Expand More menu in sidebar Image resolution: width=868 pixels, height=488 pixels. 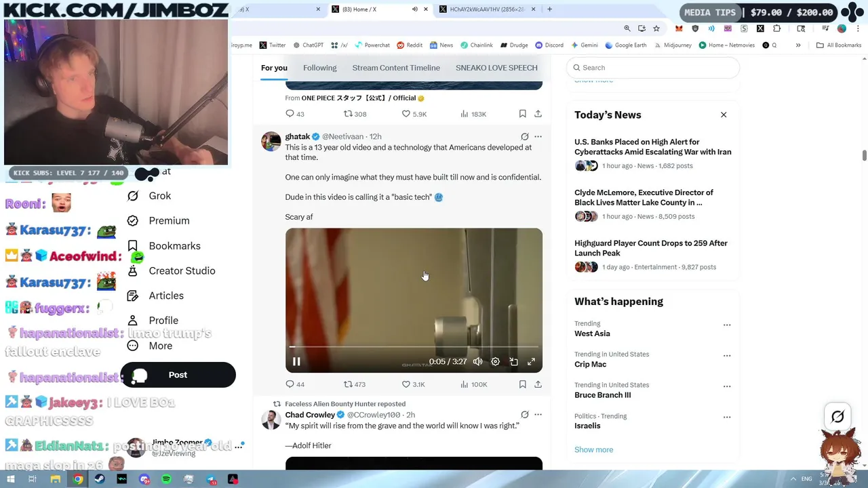click(x=151, y=346)
